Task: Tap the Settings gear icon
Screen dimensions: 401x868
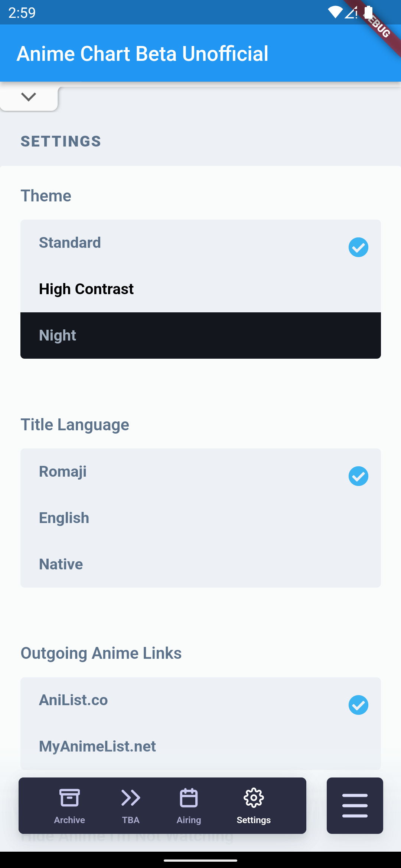Action: 254,798
